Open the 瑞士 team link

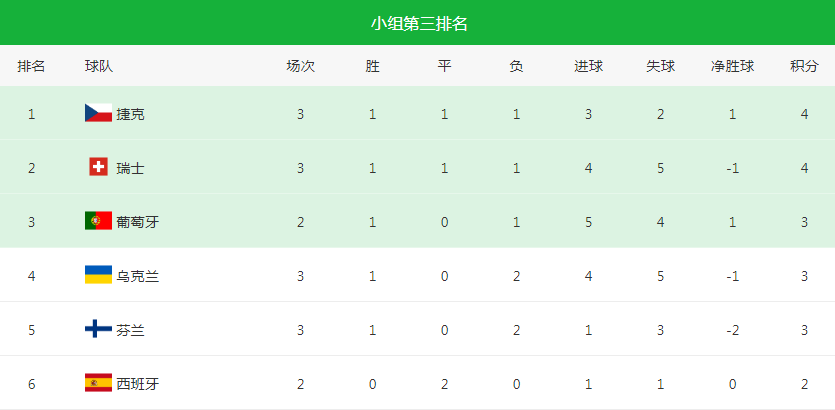130,168
